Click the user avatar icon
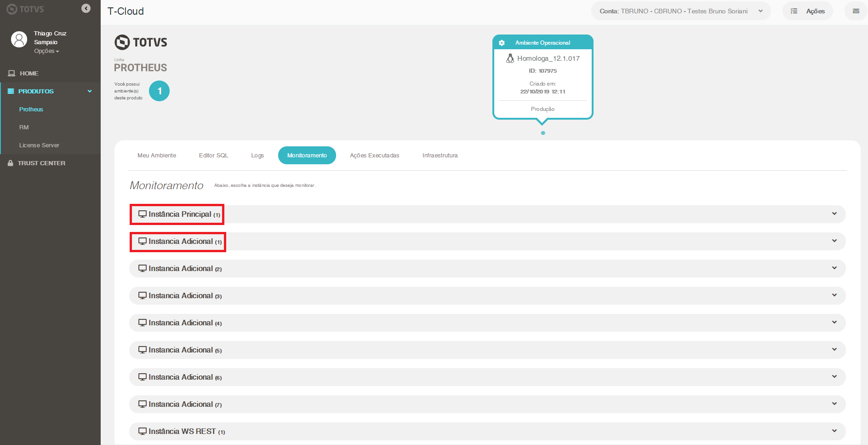The width and height of the screenshot is (868, 445). click(x=19, y=40)
